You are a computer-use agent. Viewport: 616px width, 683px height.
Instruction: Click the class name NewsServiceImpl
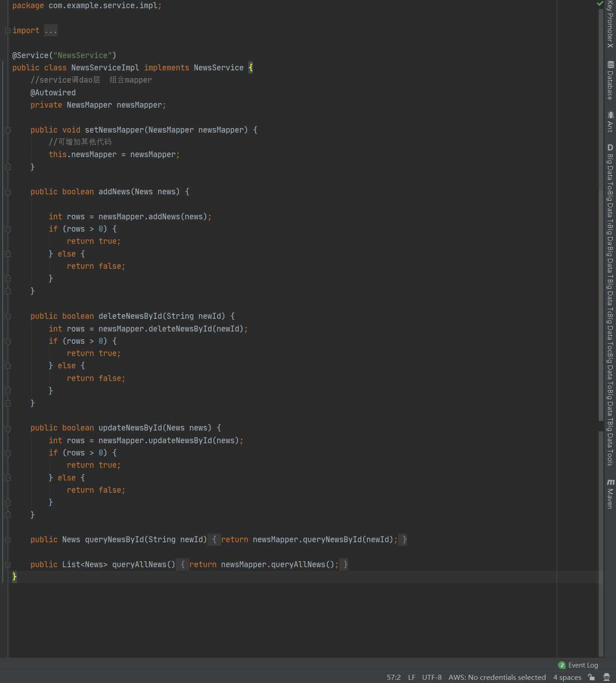(105, 68)
